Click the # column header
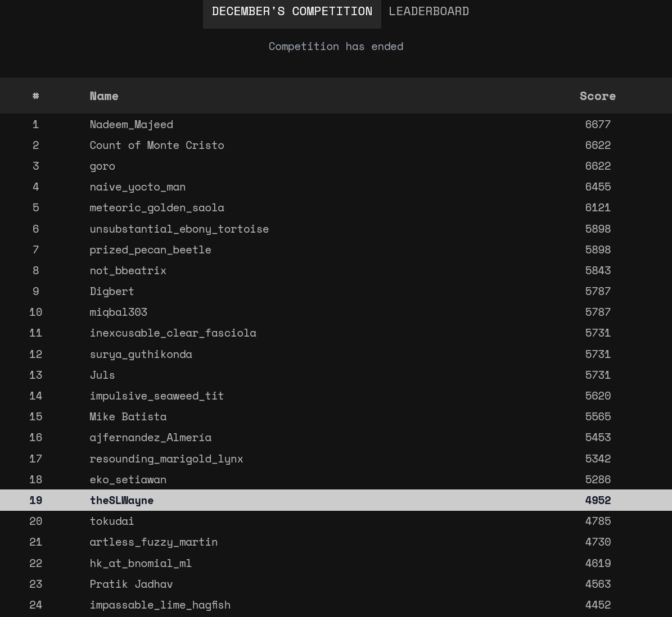Image resolution: width=672 pixels, height=617 pixels. pyautogui.click(x=35, y=96)
